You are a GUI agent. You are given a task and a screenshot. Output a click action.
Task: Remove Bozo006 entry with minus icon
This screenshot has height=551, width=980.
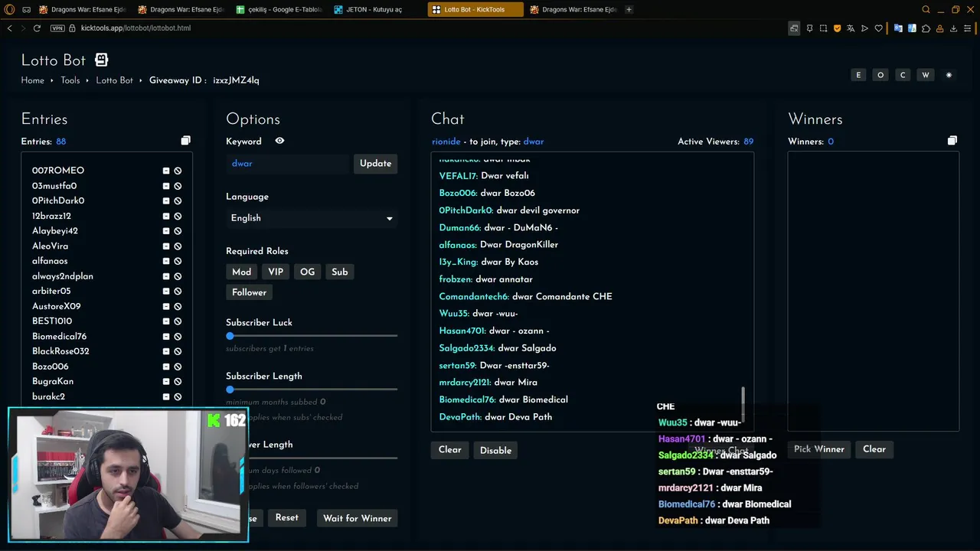(166, 367)
